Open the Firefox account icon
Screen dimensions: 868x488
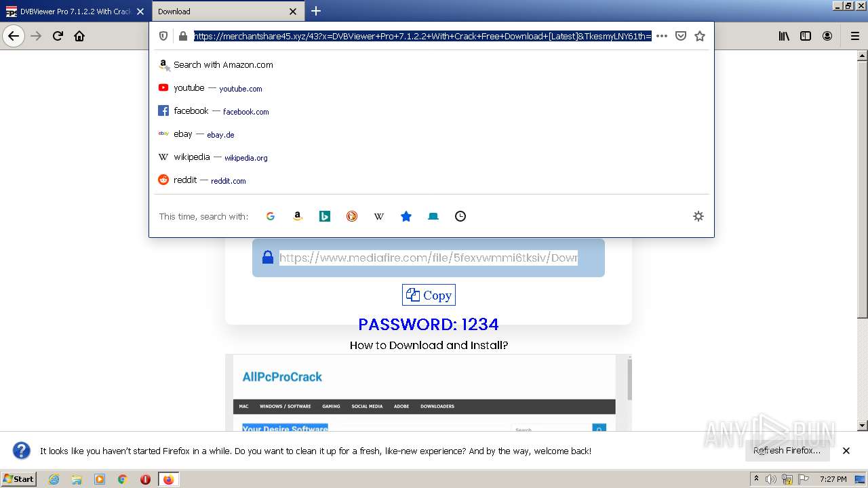coord(827,36)
